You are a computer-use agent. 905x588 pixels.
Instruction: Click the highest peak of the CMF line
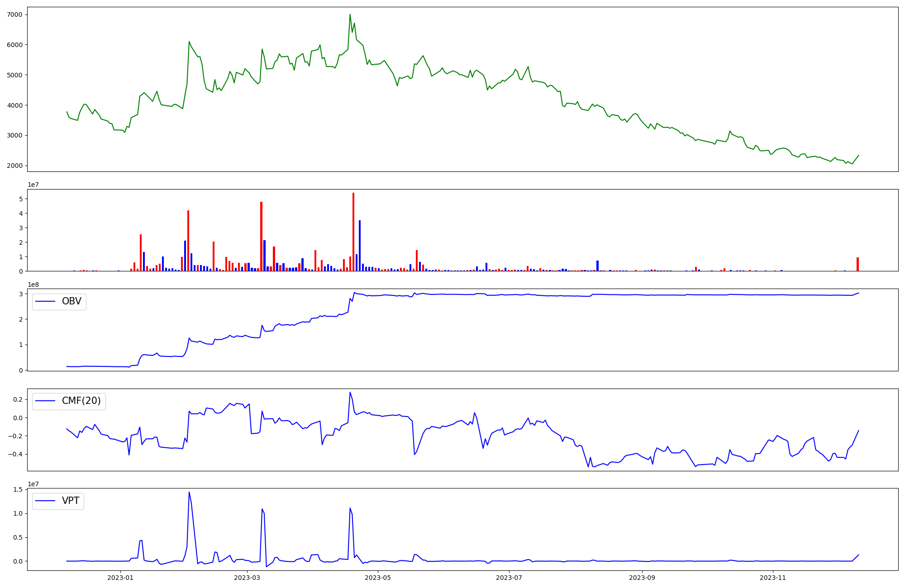[350, 392]
